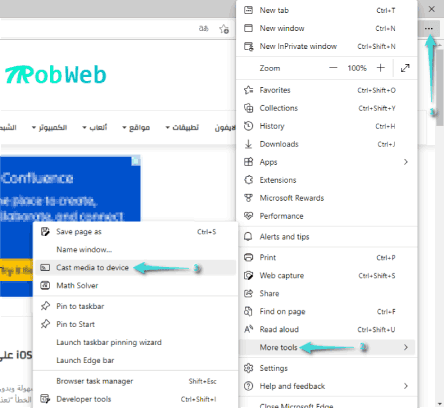Click the RobWeb site logo
The height and width of the screenshot is (408, 446).
(56, 75)
